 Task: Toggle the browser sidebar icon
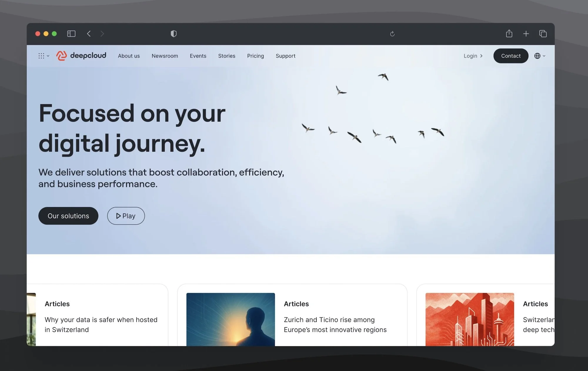[x=71, y=34]
